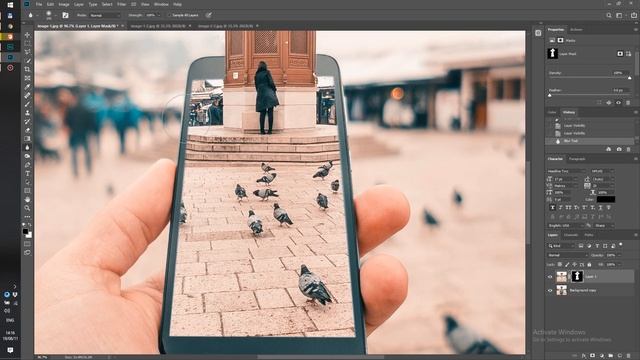Click the pressure for size icon in the options bar
The width and height of the screenshot is (640, 360).
pyautogui.click(x=209, y=15)
